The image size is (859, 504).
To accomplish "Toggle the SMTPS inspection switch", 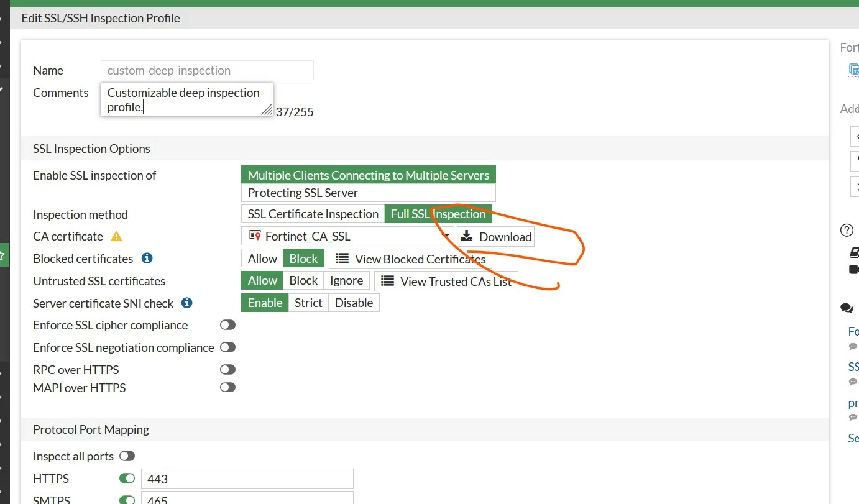I will [127, 499].
